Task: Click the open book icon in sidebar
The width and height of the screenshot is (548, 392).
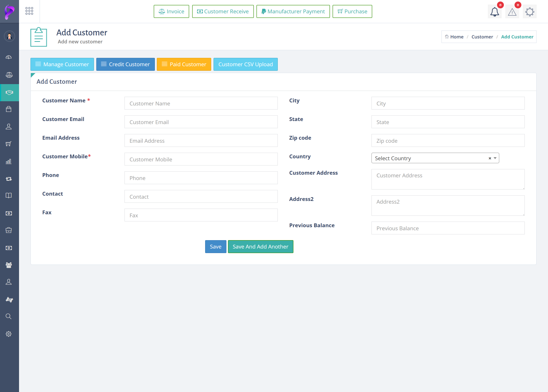Action: coord(9,196)
